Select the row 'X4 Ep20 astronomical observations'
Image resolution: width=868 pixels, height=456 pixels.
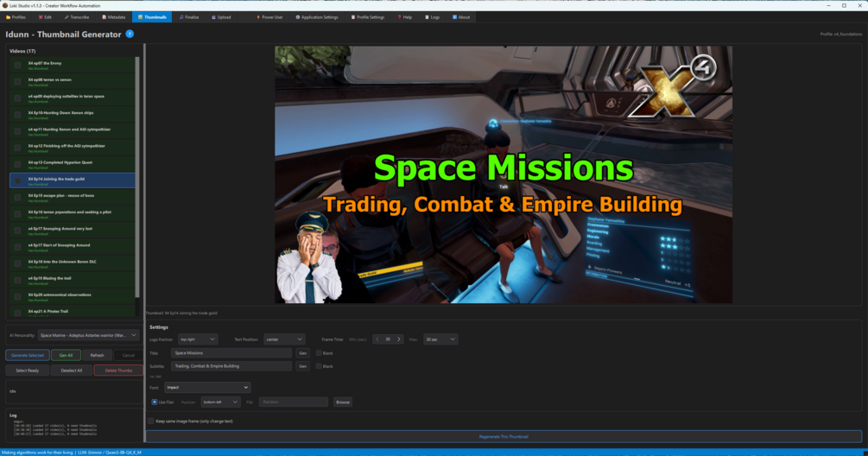(72, 296)
